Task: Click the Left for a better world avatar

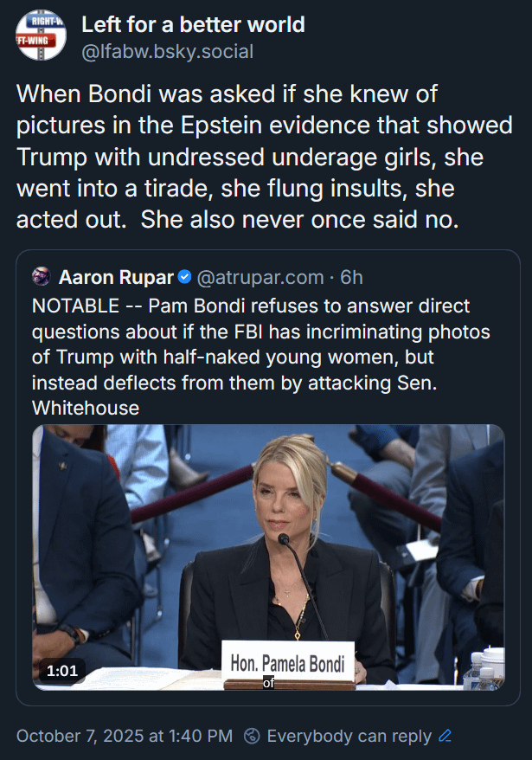Action: click(x=41, y=35)
